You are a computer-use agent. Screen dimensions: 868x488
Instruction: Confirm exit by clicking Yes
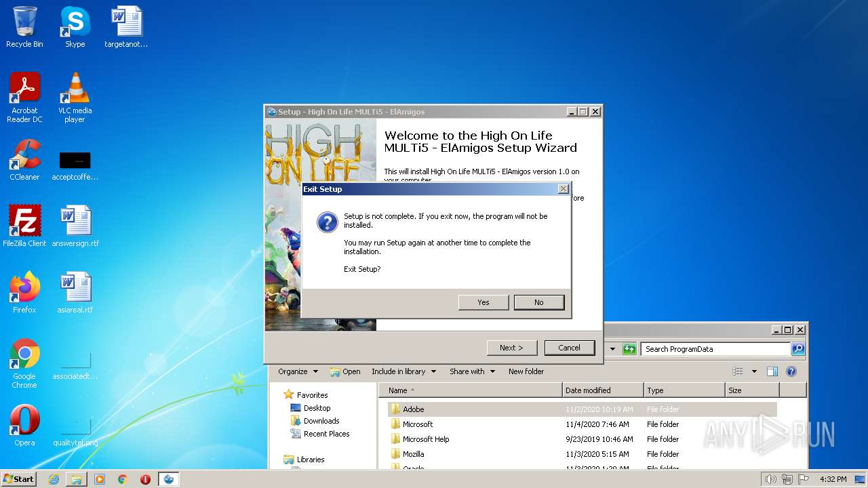[x=484, y=302]
